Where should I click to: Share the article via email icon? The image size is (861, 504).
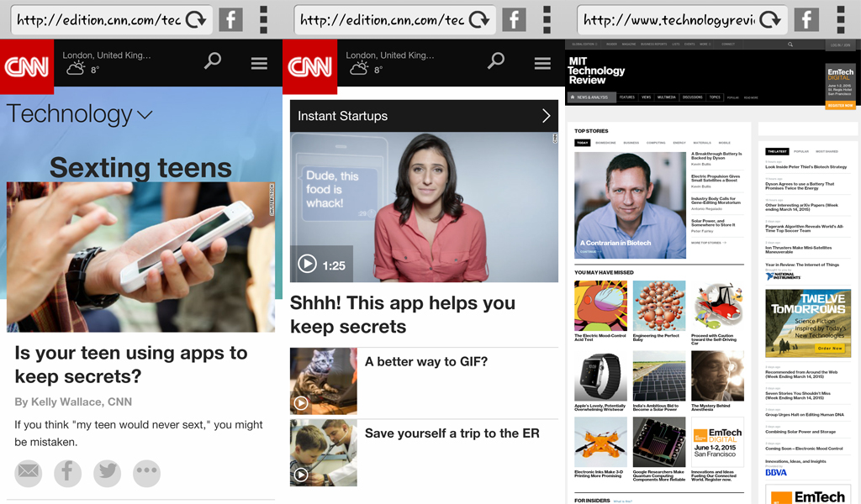(28, 474)
